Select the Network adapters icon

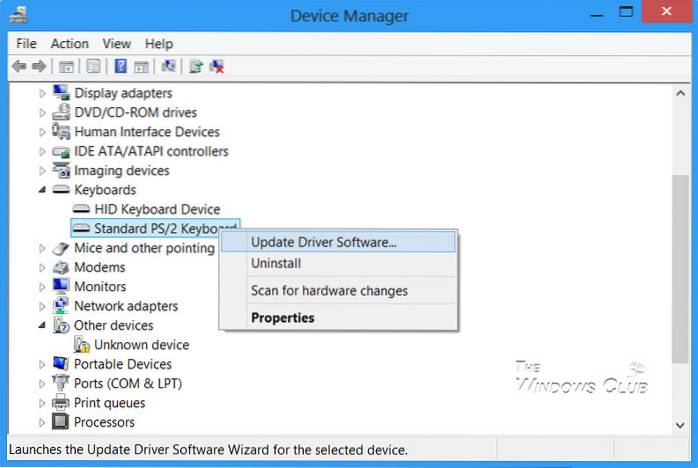click(61, 306)
